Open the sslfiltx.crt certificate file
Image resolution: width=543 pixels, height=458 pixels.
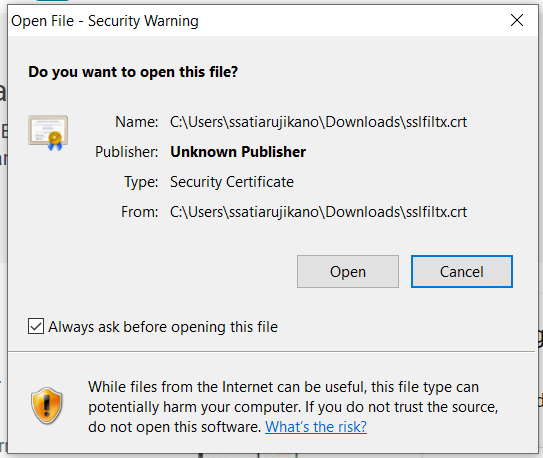coord(348,272)
